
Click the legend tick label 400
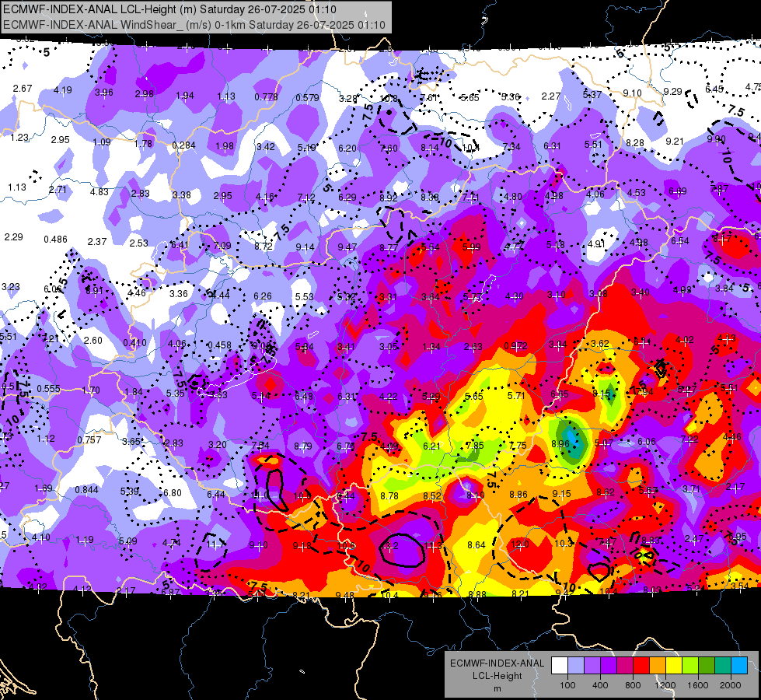point(600,685)
